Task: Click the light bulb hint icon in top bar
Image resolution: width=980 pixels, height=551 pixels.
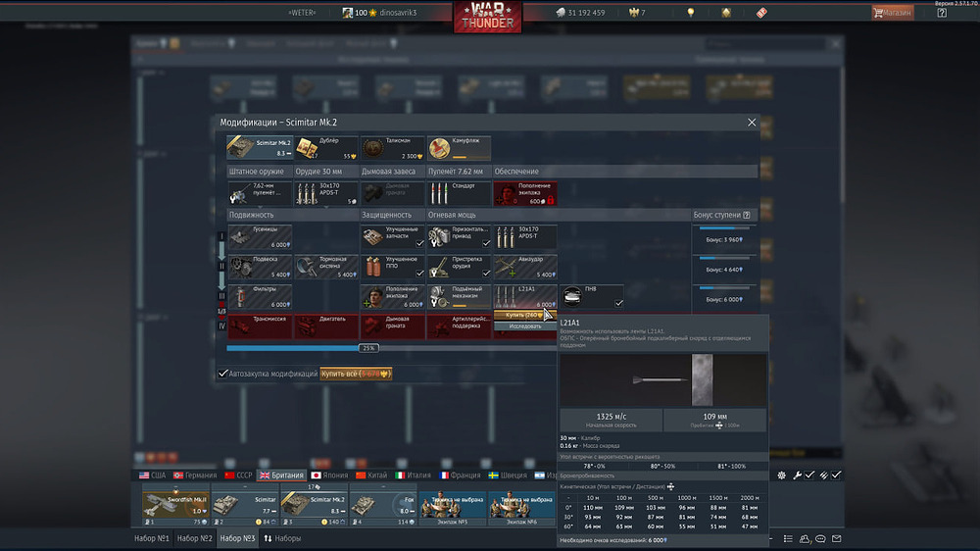Action: click(691, 13)
